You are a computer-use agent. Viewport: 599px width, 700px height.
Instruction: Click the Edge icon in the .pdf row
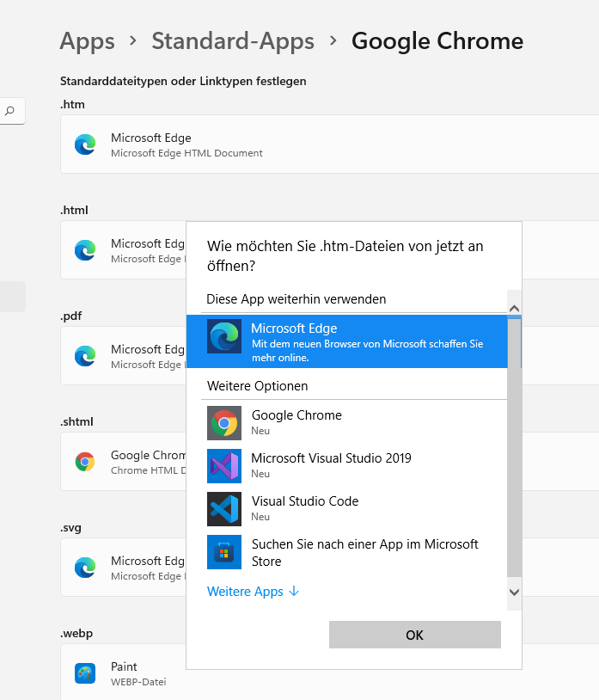coord(85,356)
